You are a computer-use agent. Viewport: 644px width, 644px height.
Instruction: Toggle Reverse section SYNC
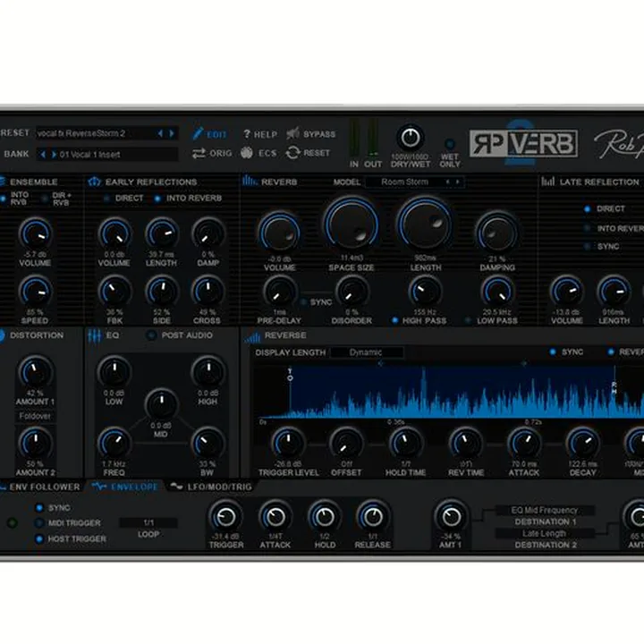tap(553, 352)
